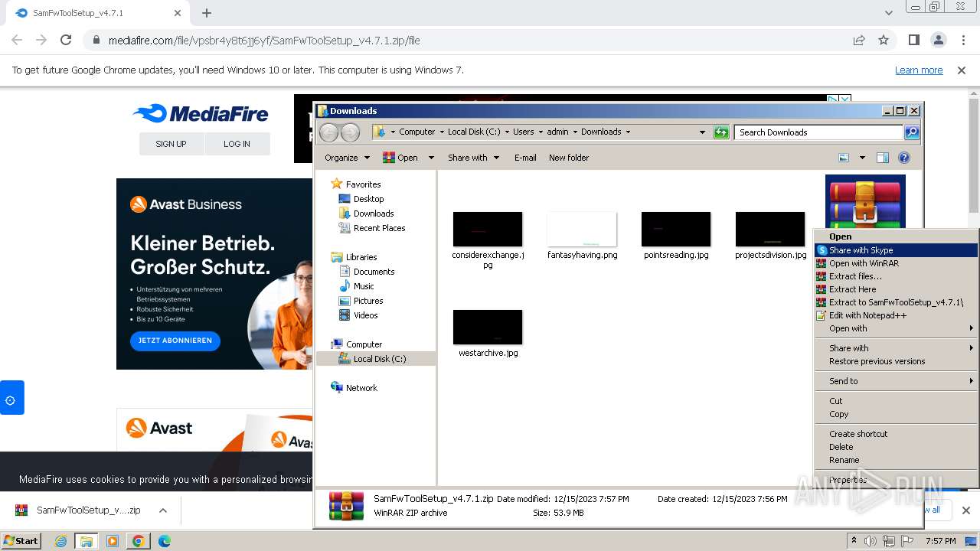Open the Organize dropdown menu
Image resolution: width=980 pixels, height=551 pixels.
(348, 158)
